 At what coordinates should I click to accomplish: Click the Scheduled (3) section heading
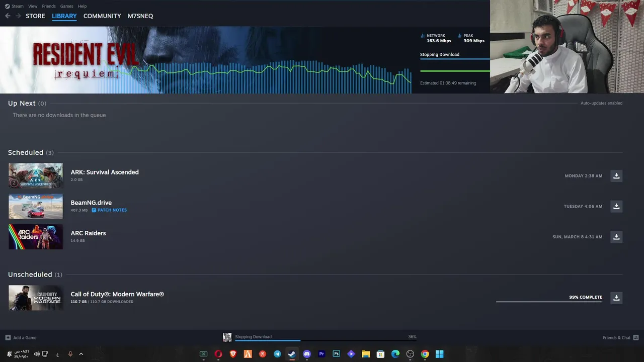[x=31, y=152]
